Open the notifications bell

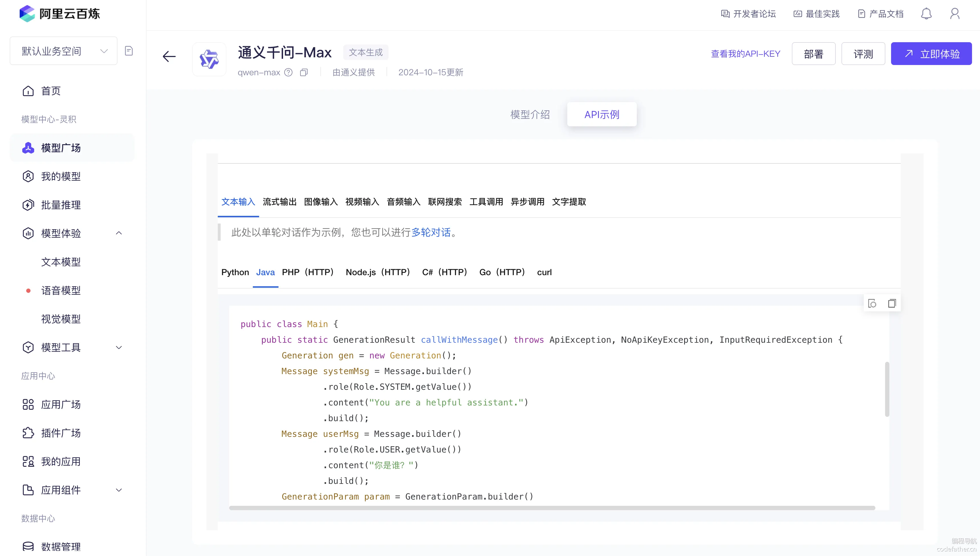[x=926, y=14]
